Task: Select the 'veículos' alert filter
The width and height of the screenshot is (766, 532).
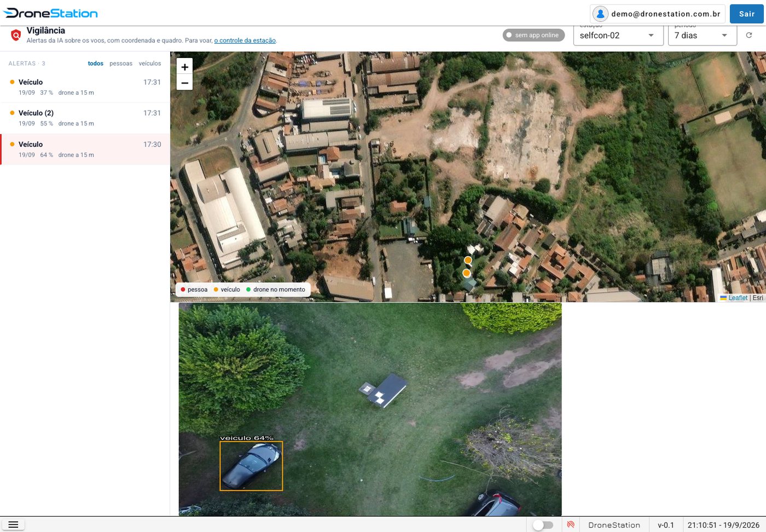Action: tap(150, 63)
